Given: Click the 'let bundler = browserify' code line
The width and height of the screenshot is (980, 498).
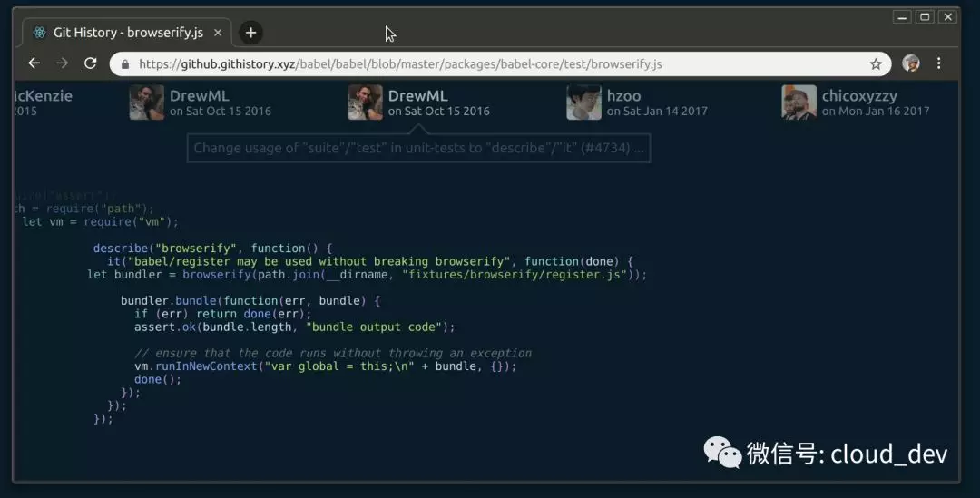Looking at the screenshot, I should [367, 274].
